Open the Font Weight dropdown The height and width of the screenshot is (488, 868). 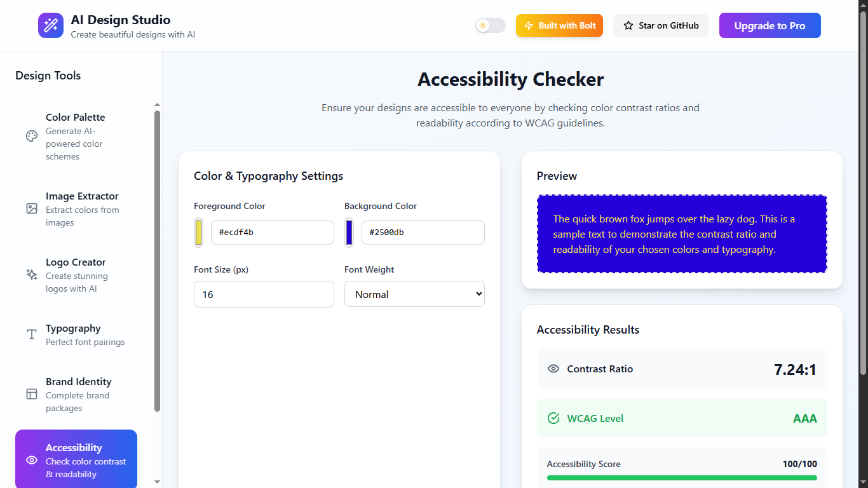[x=414, y=294]
